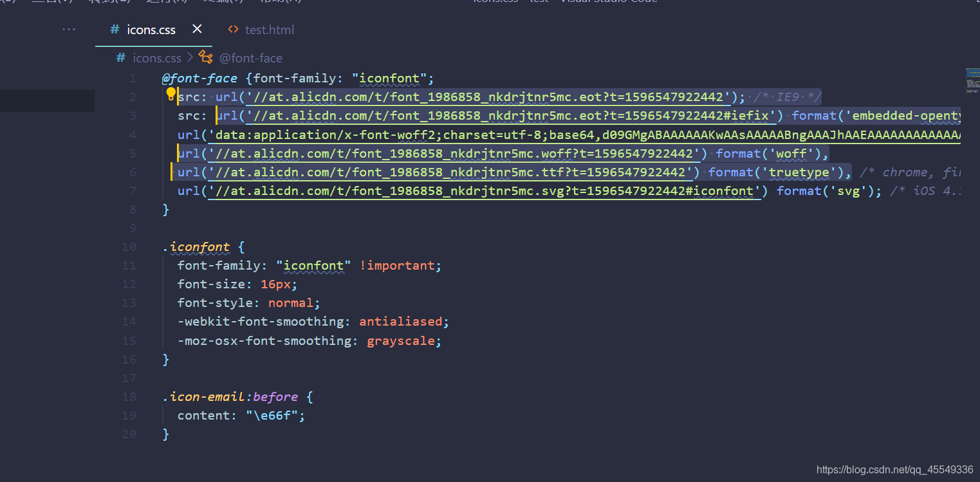Image resolution: width=980 pixels, height=482 pixels.
Task: Click the 'grayscale' value on line 15
Action: pos(401,340)
